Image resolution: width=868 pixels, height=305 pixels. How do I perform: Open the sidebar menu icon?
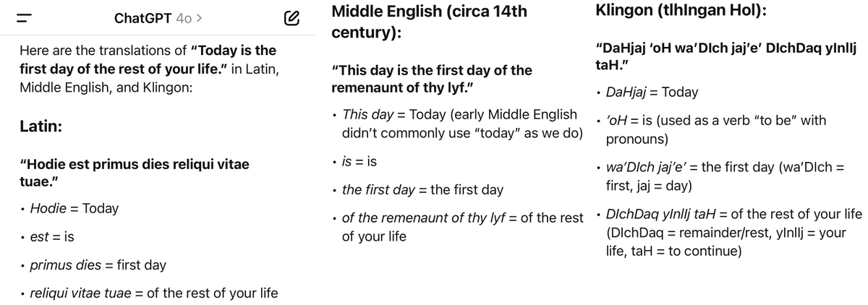tap(24, 17)
